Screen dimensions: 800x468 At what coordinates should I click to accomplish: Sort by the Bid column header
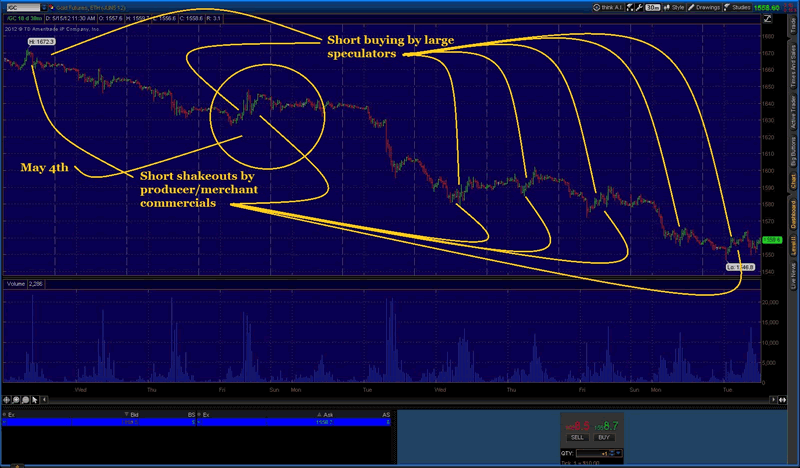click(132, 414)
